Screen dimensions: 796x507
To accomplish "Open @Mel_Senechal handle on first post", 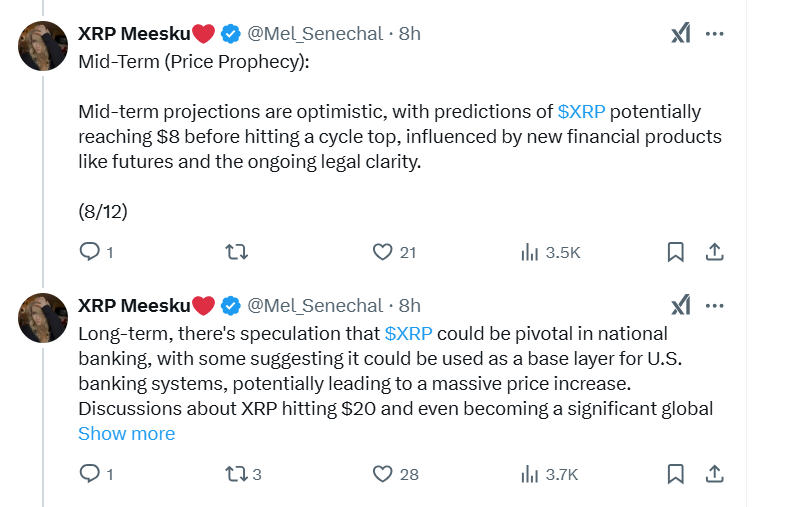I will 315,33.
